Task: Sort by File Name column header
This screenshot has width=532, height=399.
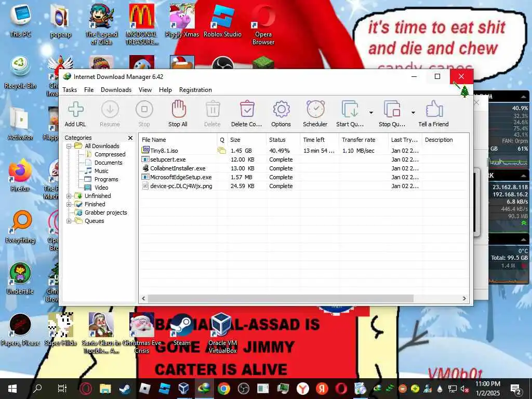Action: [x=178, y=140]
